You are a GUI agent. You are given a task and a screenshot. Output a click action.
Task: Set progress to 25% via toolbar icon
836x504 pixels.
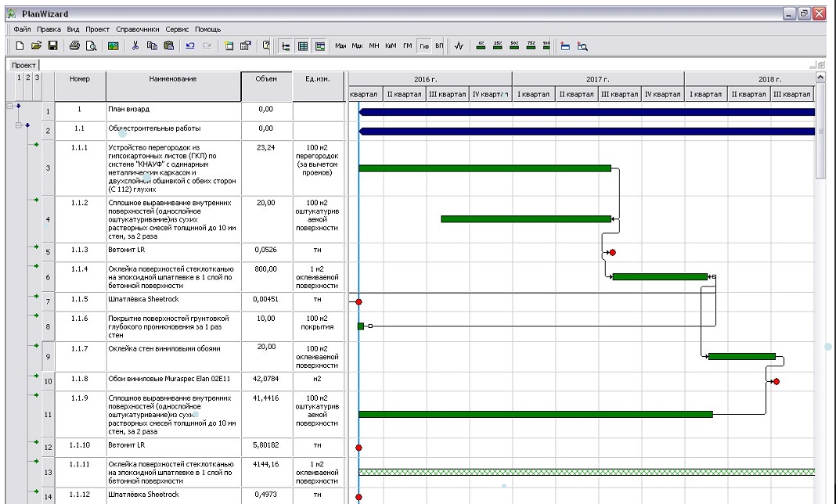497,46
